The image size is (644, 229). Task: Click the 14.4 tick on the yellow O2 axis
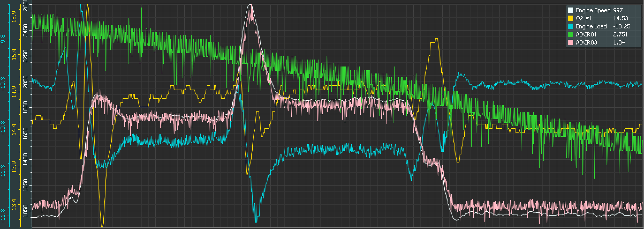pos(14,129)
